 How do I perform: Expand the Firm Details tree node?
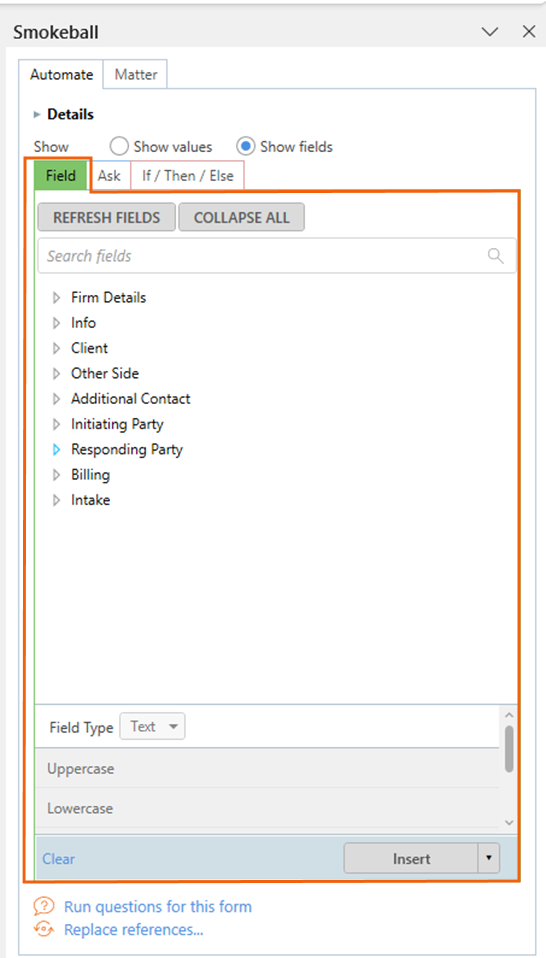click(x=57, y=298)
